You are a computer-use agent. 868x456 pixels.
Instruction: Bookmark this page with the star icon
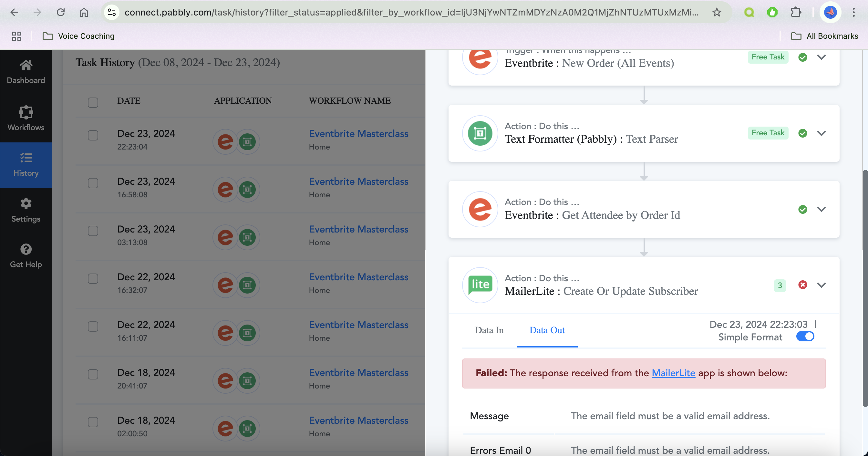pos(717,13)
